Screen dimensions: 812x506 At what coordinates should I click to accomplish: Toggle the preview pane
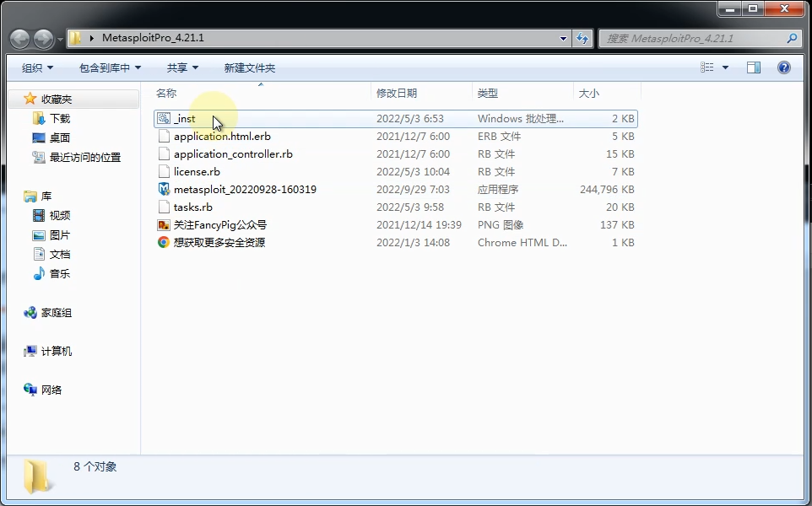click(x=754, y=67)
